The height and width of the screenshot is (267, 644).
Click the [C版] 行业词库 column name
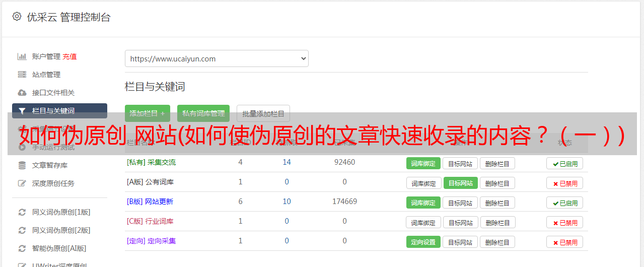pyautogui.click(x=150, y=221)
